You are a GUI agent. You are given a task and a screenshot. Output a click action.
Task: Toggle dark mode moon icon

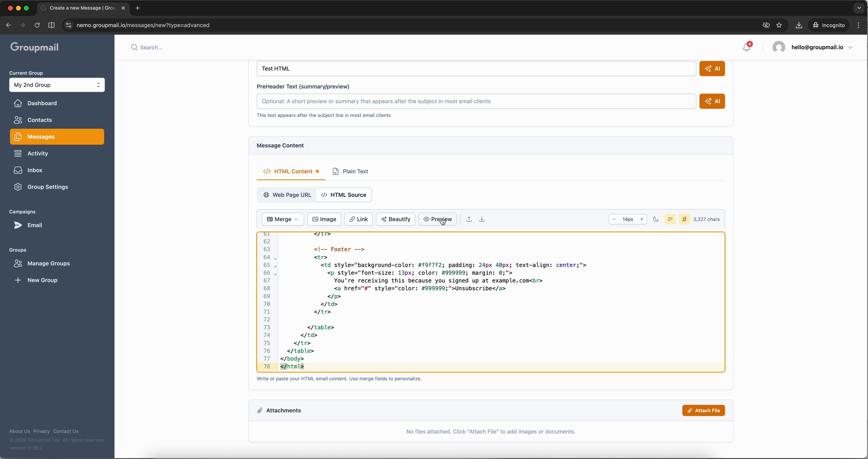pyautogui.click(x=655, y=219)
